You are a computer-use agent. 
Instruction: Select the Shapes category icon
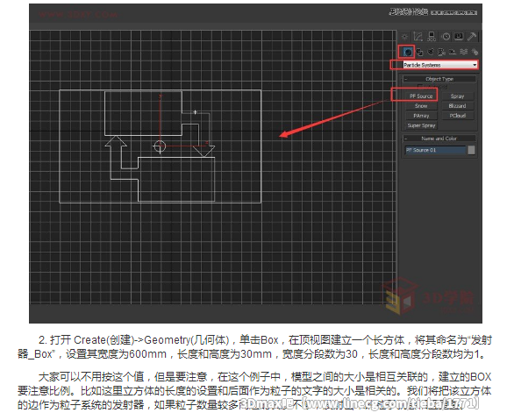[x=419, y=52]
